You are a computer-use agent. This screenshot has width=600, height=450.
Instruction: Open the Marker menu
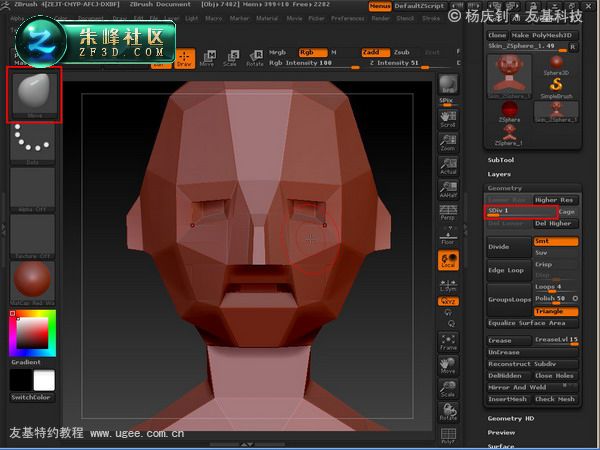point(239,18)
